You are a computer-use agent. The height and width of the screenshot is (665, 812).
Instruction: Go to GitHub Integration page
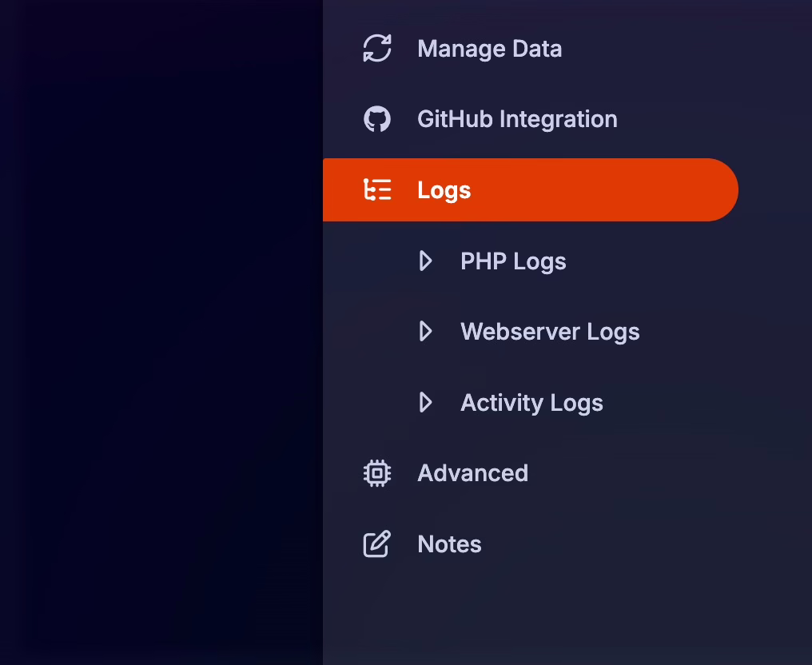coord(517,120)
